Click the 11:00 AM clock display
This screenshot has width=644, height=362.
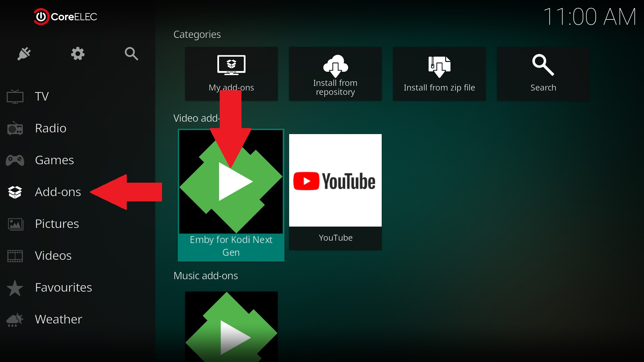pyautogui.click(x=589, y=17)
